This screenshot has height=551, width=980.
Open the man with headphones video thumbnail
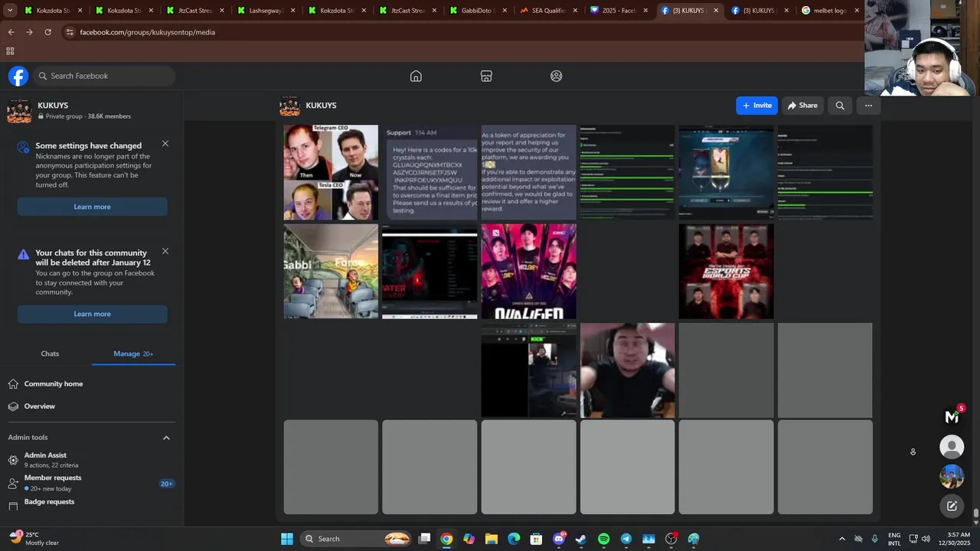pyautogui.click(x=627, y=370)
